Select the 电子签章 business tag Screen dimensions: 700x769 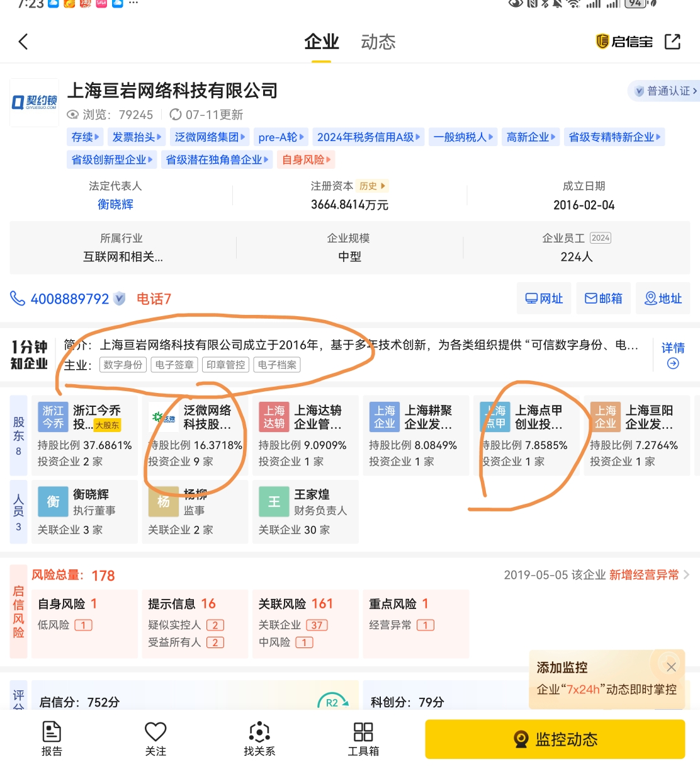click(x=174, y=365)
